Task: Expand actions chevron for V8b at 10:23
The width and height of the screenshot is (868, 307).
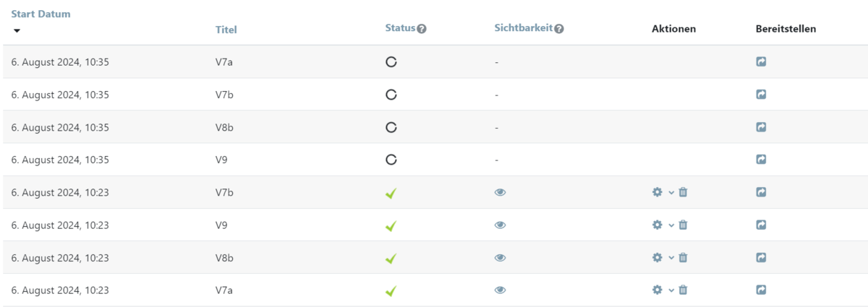Action: coord(671,257)
